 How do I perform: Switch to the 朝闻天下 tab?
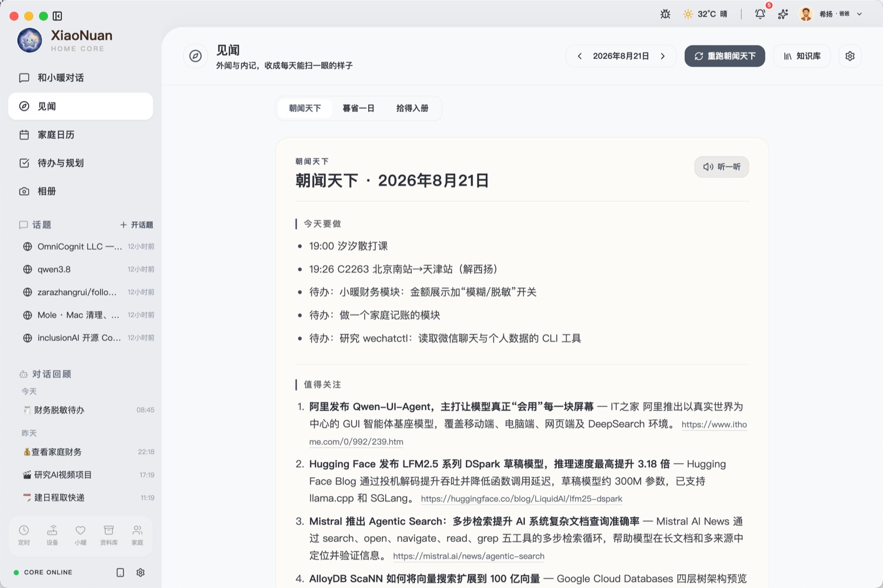click(x=305, y=108)
